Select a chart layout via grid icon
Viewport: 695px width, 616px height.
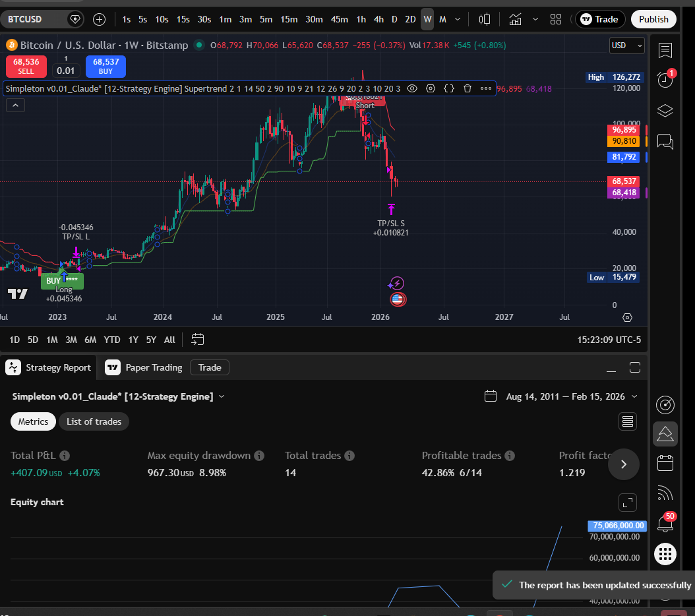coord(556,19)
